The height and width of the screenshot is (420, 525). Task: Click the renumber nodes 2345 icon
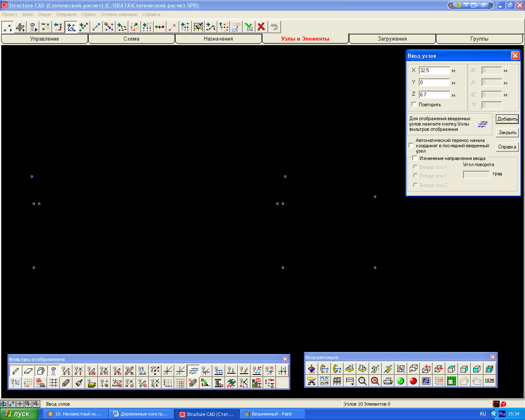click(x=236, y=27)
